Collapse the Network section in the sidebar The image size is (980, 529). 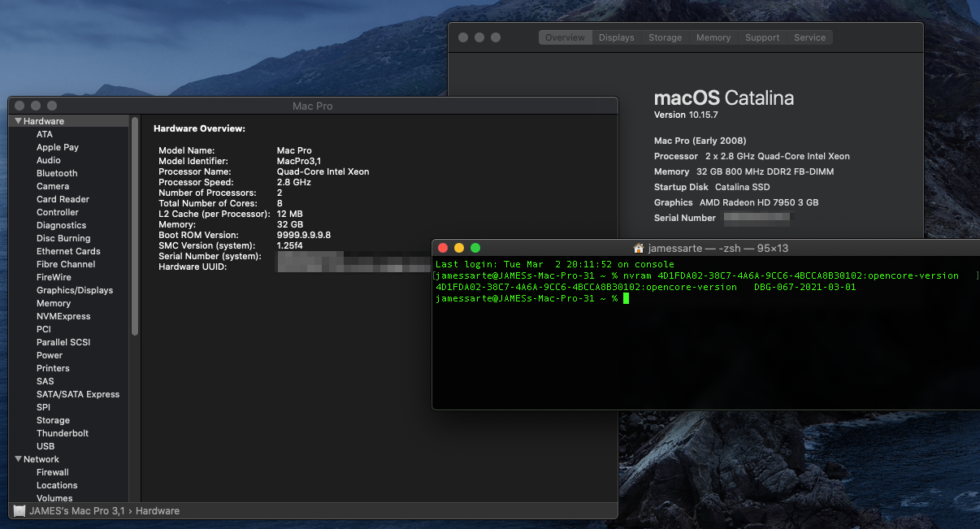(18, 459)
